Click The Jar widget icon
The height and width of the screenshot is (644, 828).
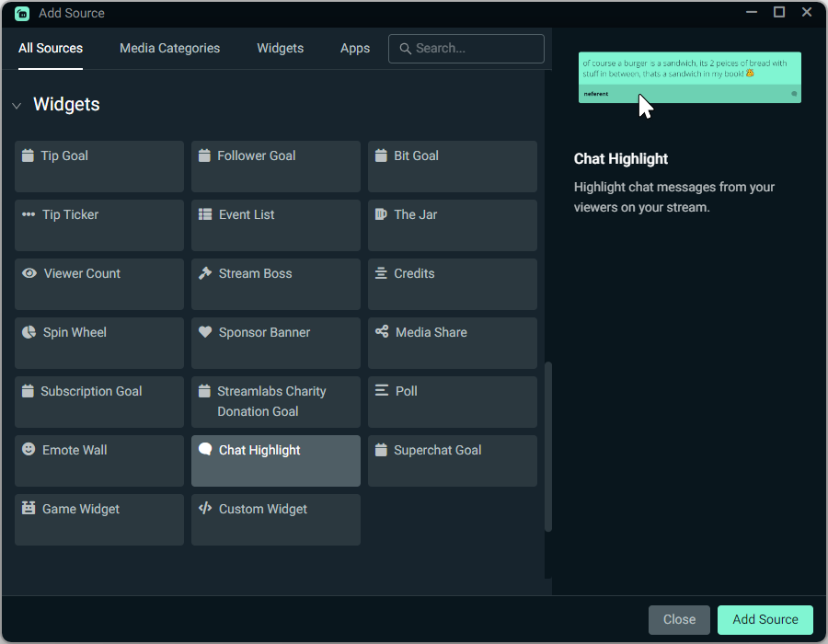pyautogui.click(x=381, y=214)
